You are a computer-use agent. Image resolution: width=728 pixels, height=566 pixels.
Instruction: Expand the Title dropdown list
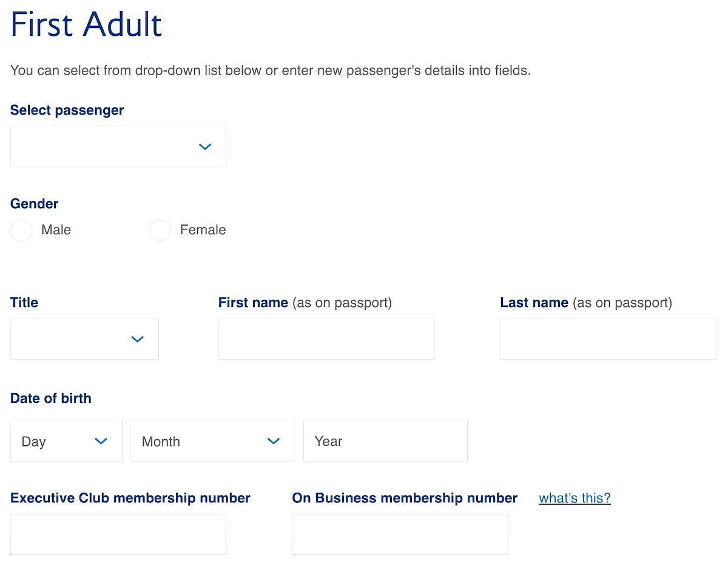(84, 339)
